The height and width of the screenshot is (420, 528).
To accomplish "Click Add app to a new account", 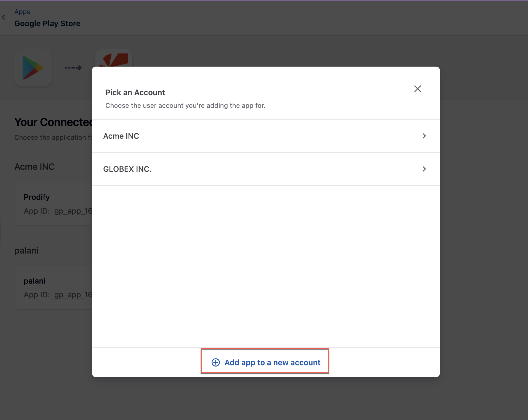I will click(272, 362).
